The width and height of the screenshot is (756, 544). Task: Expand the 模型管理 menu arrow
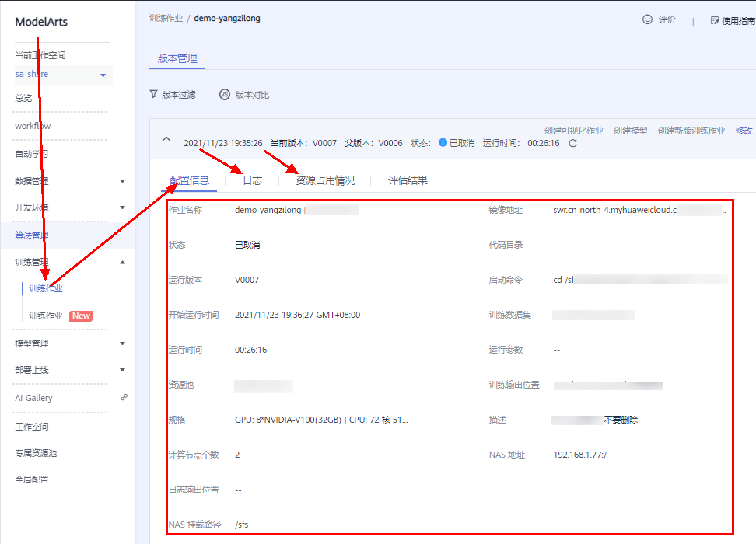[122, 343]
